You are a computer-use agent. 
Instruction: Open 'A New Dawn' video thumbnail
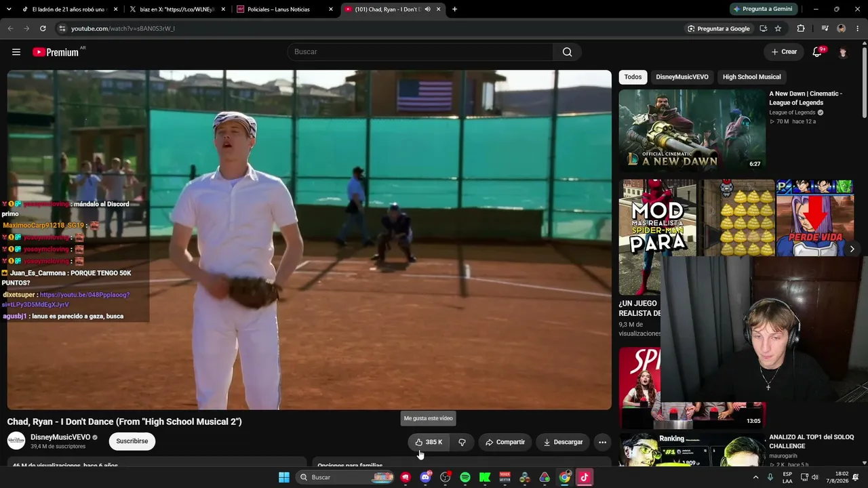[x=692, y=131]
